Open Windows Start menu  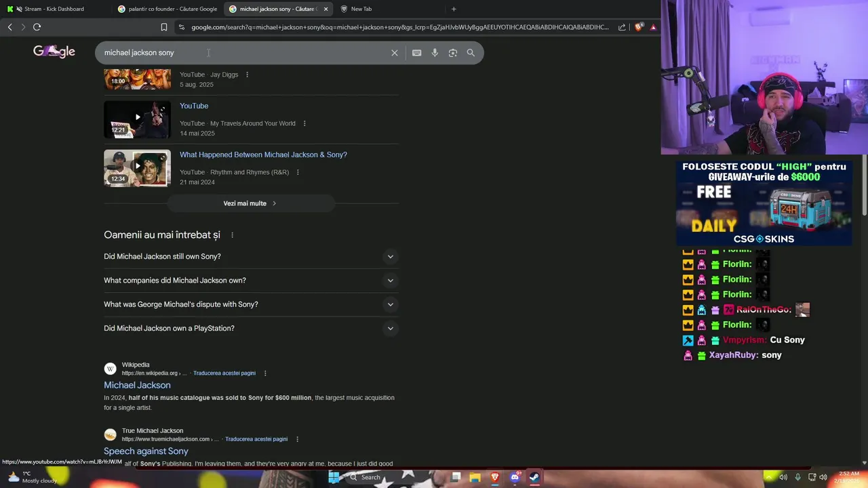334,477
